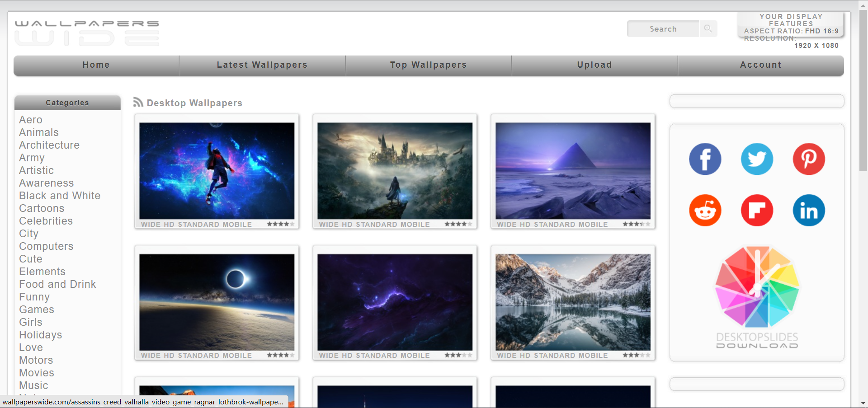The image size is (868, 408).
Task: Open the solar eclipse over Earth thumbnail
Action: [217, 302]
